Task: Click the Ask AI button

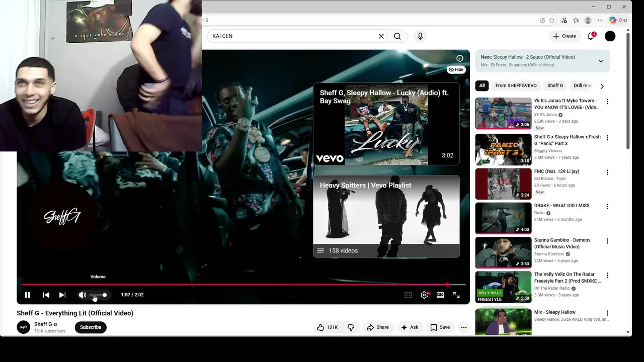Action: pos(409,327)
